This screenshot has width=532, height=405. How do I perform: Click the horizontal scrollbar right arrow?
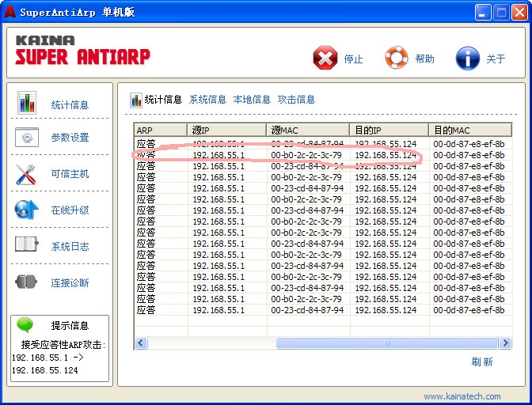[505, 343]
